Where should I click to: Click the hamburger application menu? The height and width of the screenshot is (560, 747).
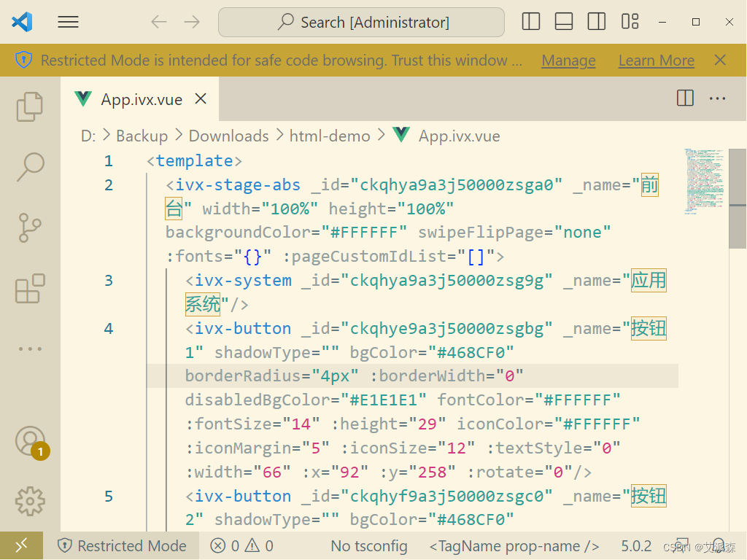68,22
